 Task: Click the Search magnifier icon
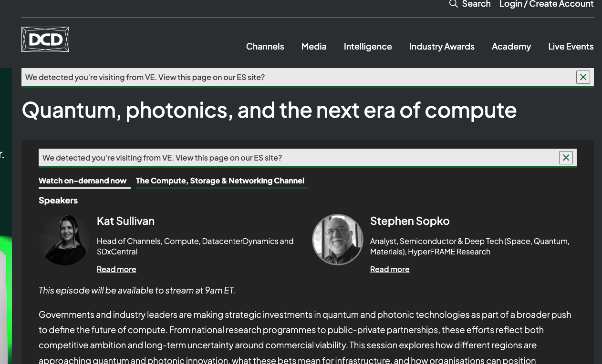coord(454,4)
